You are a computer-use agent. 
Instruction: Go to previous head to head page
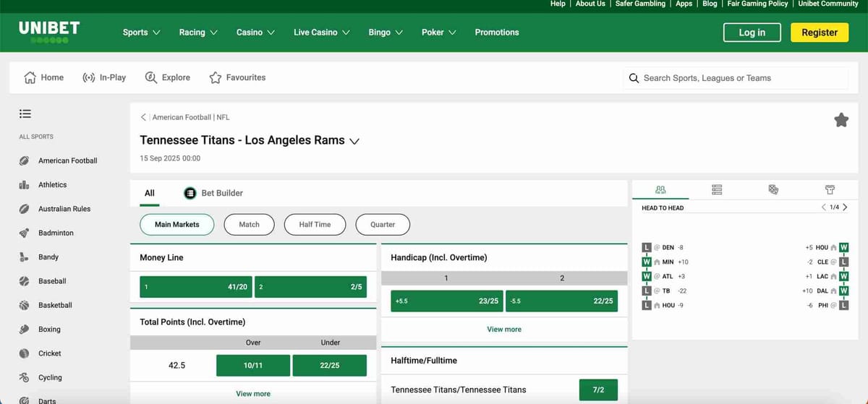coord(823,207)
